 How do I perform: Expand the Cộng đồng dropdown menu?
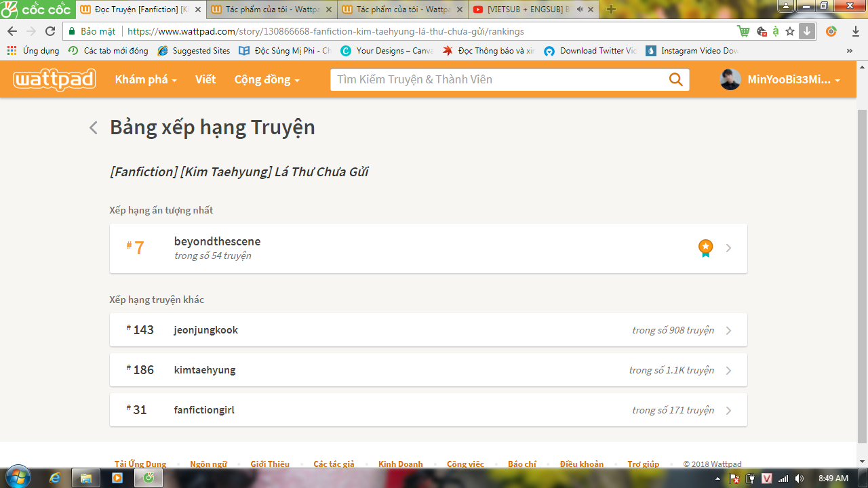click(267, 79)
